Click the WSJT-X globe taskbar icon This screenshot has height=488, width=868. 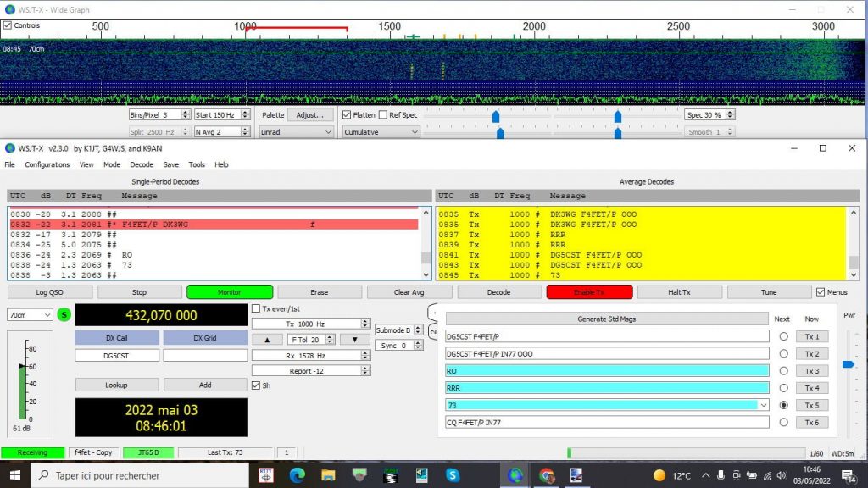point(515,475)
